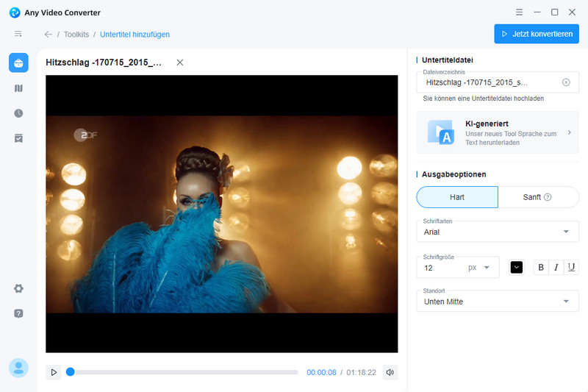
Task: Clear the subtitle file path
Action: pyautogui.click(x=566, y=82)
